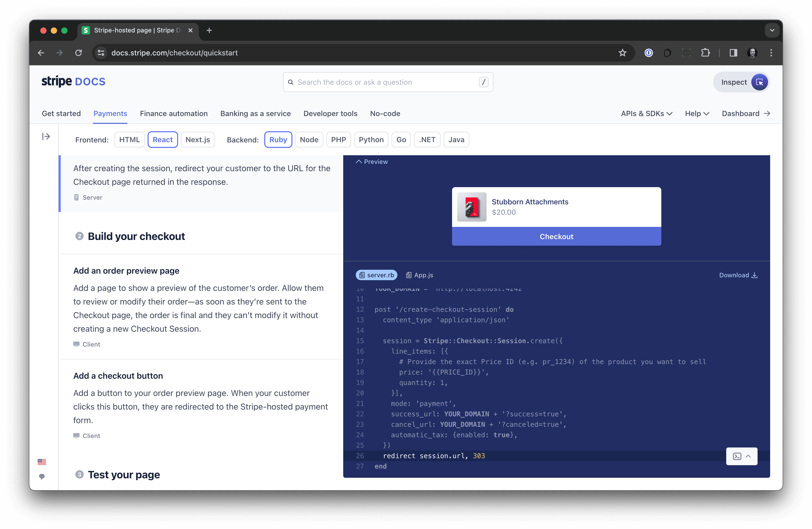Select PHP backend option
Image resolution: width=812 pixels, height=529 pixels.
pos(339,140)
